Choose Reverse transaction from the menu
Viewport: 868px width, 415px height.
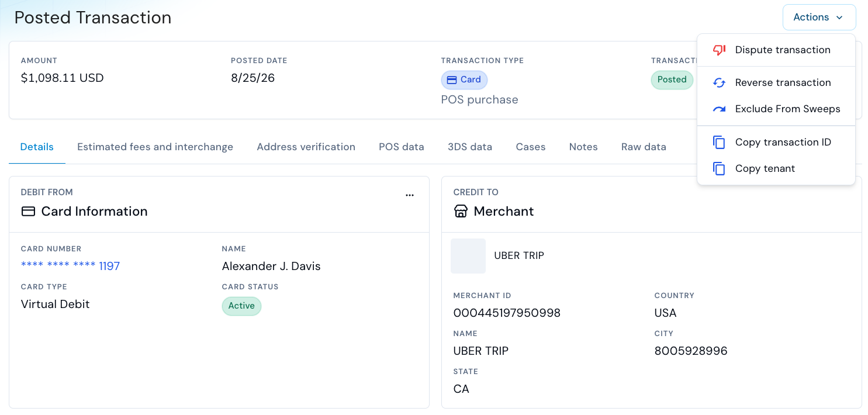pos(776,83)
